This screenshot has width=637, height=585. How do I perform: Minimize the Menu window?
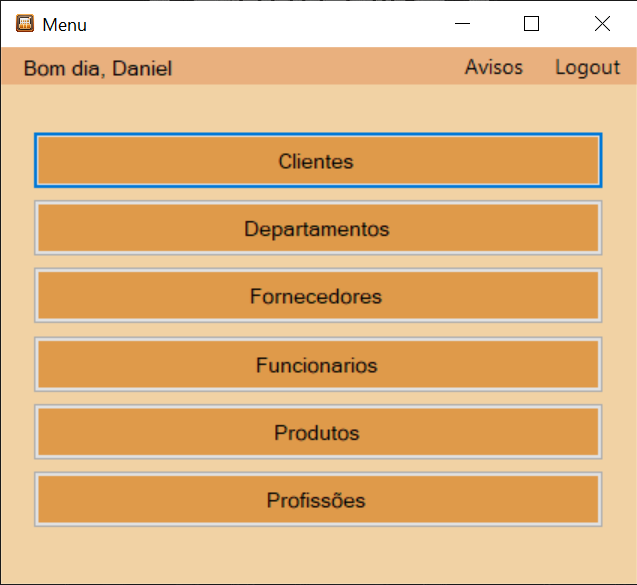point(462,24)
